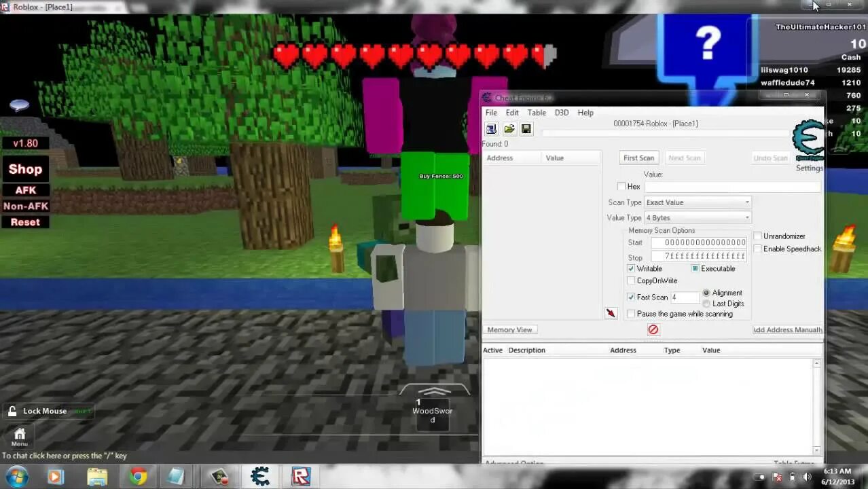868x489 pixels.
Task: Check Enable Speedhack
Action: [758, 249]
